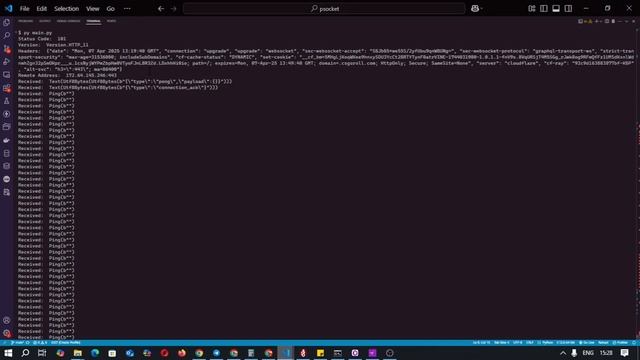Kill terminal with trash icon
The image size is (640, 360).
tap(613, 21)
